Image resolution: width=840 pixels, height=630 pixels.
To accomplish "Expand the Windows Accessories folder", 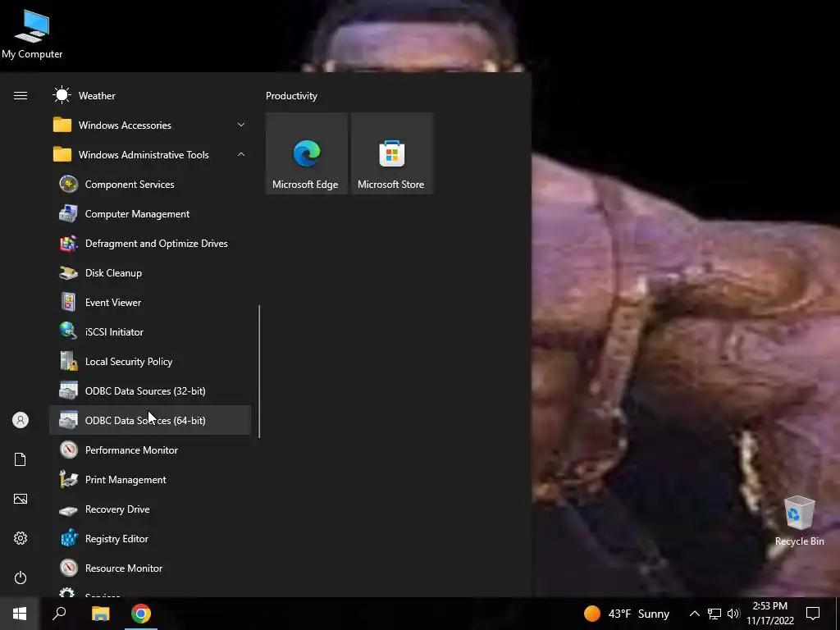I will tap(150, 126).
